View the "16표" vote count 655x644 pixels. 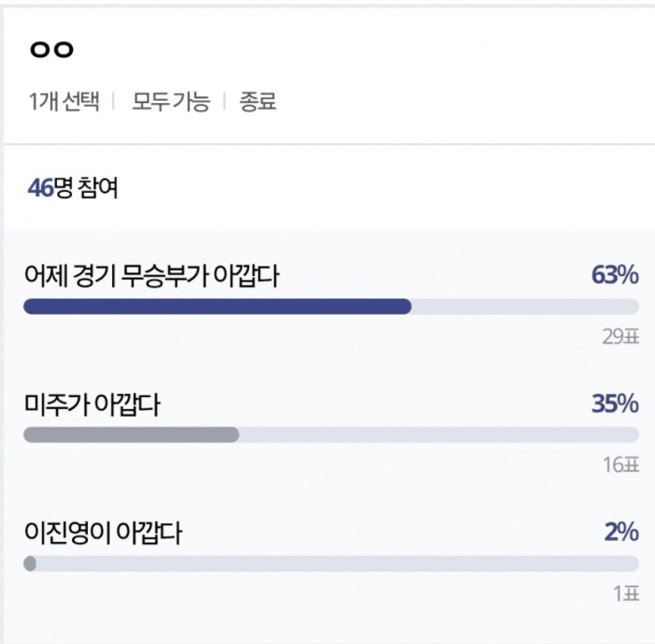[620, 465]
